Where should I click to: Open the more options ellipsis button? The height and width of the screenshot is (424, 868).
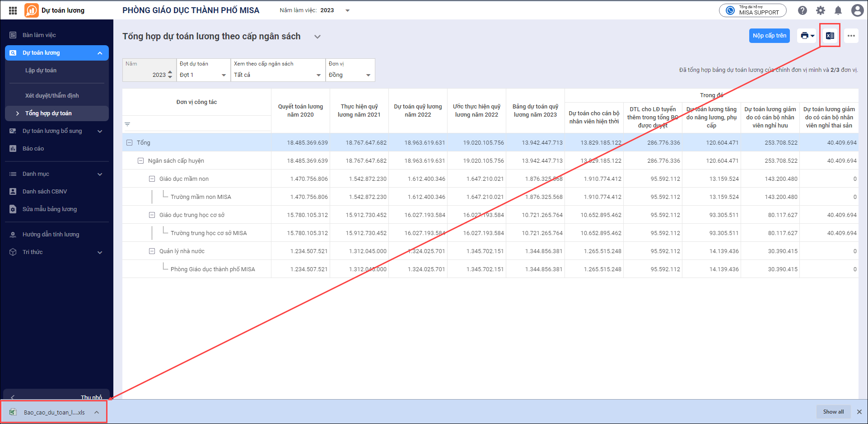851,36
